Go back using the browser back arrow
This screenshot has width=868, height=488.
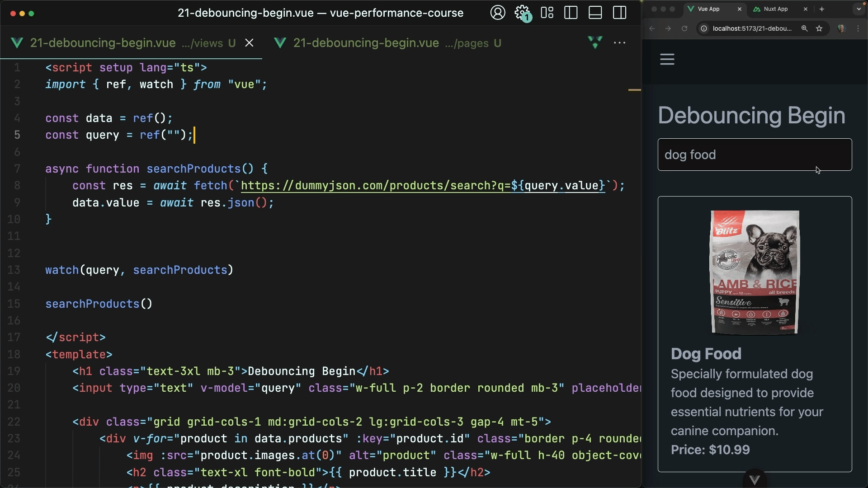click(652, 28)
